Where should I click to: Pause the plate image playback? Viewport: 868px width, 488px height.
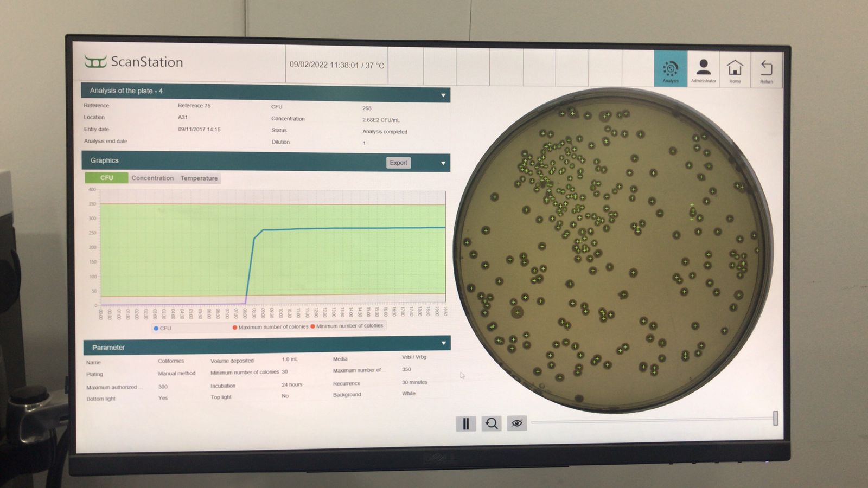(465, 423)
